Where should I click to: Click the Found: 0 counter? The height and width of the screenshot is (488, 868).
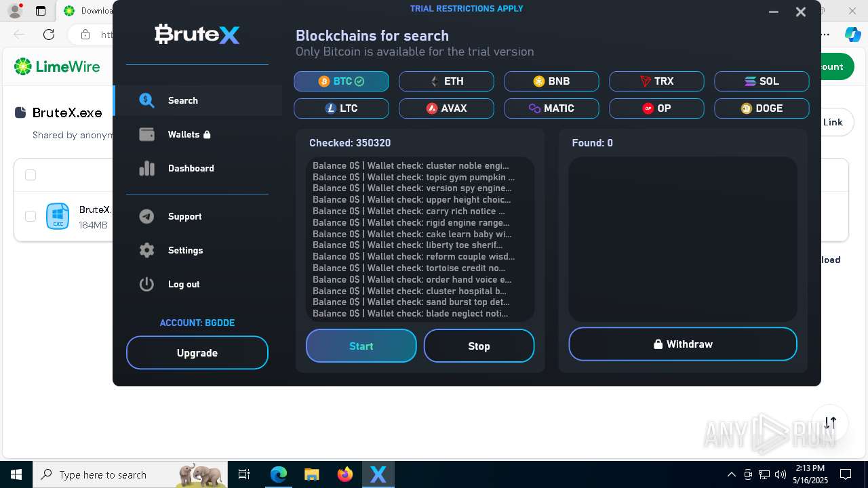click(x=593, y=143)
